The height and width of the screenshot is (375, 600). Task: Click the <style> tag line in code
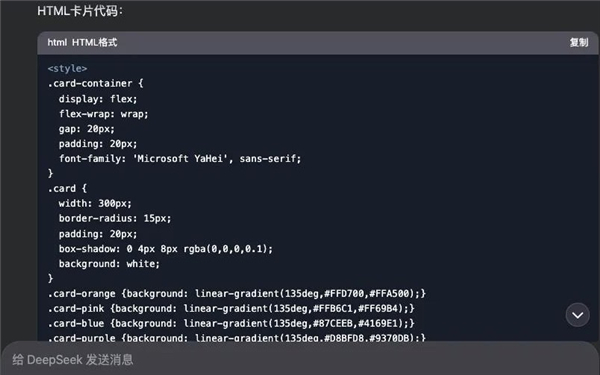point(67,68)
